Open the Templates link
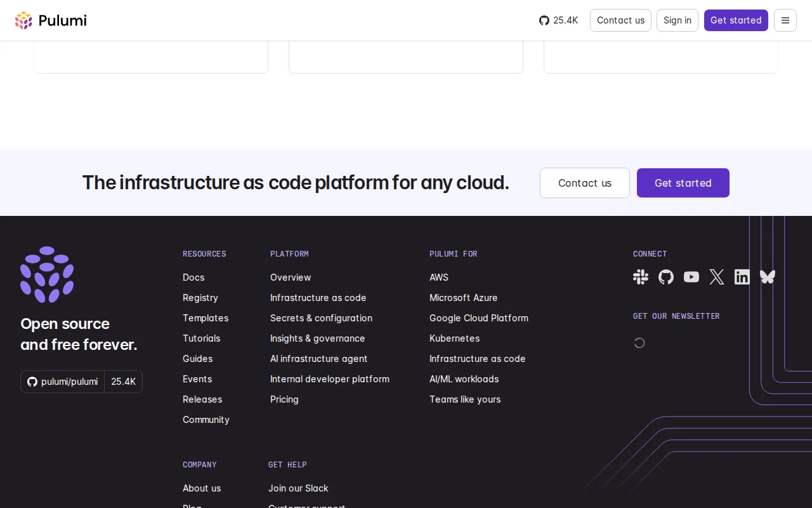 [x=206, y=318]
